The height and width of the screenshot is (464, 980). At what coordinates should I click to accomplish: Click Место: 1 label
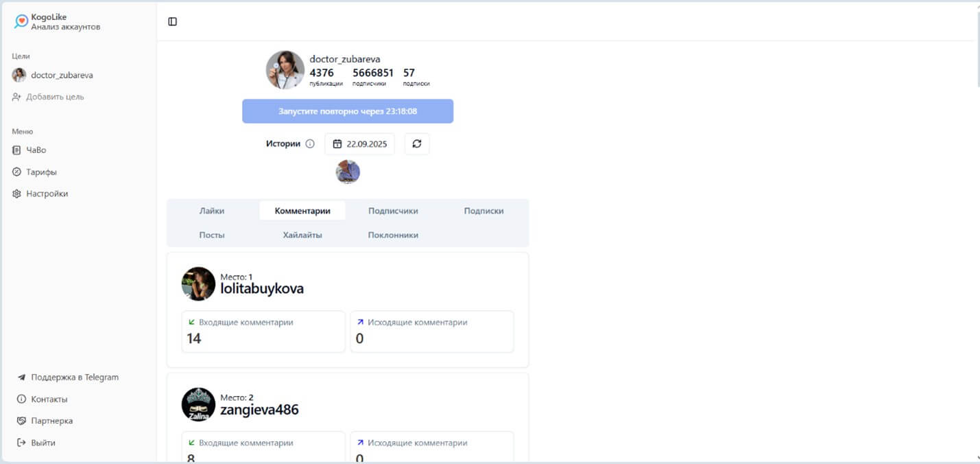point(237,277)
